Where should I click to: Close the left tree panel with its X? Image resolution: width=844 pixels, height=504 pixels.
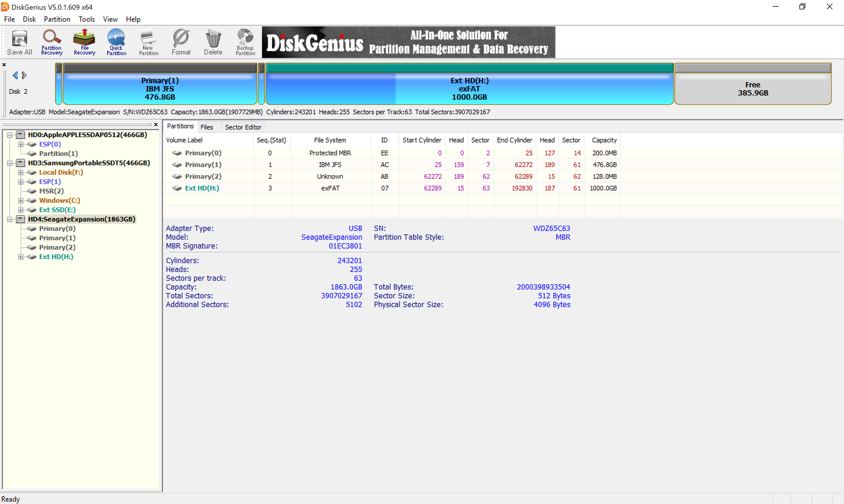[x=156, y=124]
